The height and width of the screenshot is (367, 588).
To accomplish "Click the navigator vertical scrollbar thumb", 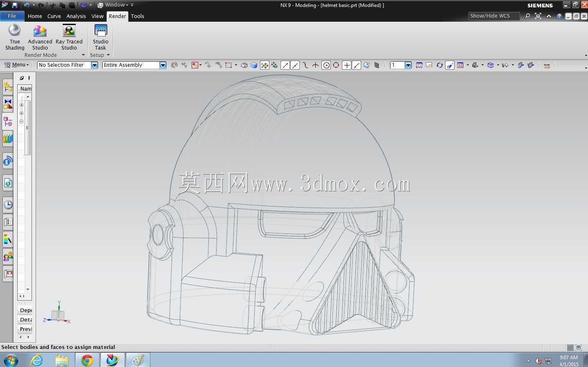I will 28,127.
